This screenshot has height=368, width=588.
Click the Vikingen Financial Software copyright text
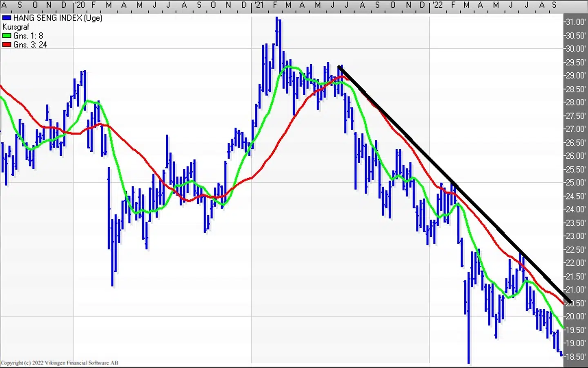pyautogui.click(x=60, y=363)
